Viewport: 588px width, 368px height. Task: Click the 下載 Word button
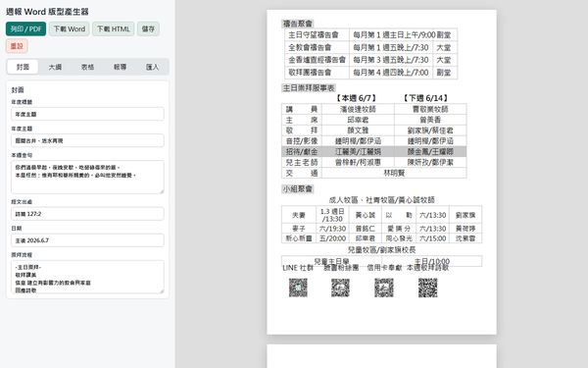click(x=69, y=28)
